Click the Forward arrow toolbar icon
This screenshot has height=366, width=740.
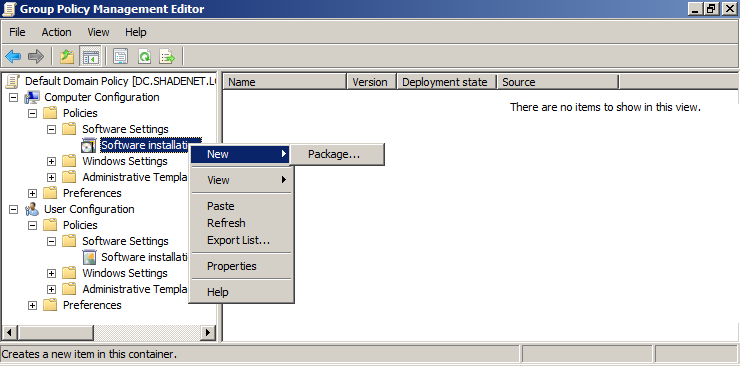pyautogui.click(x=36, y=57)
